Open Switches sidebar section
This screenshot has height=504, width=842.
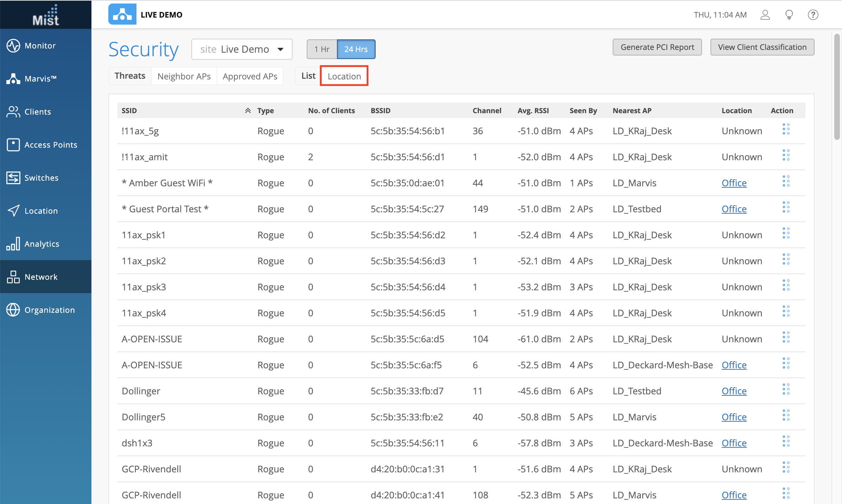coord(41,178)
